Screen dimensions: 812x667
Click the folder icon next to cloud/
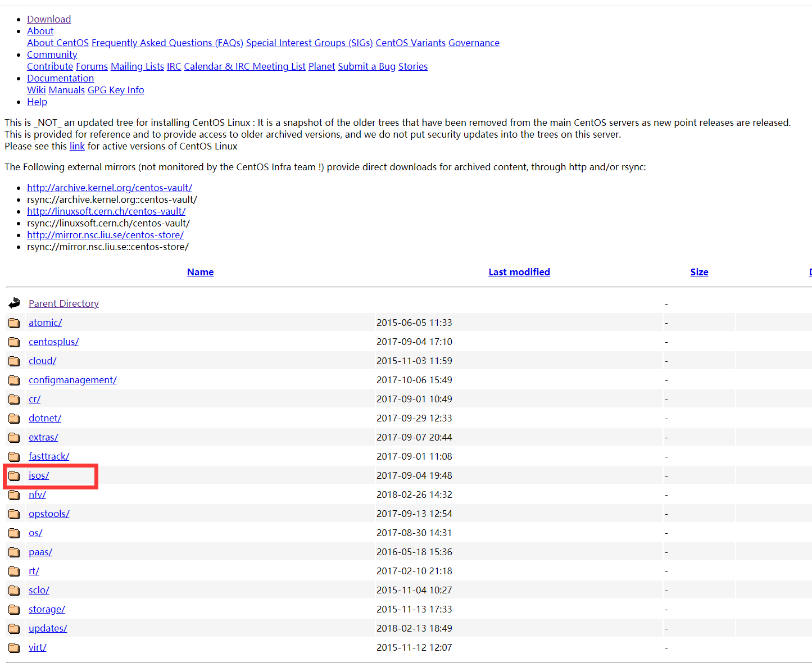(x=14, y=361)
